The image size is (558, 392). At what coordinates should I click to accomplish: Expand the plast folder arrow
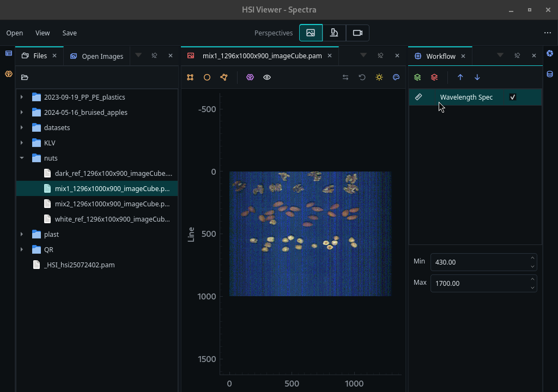(22, 234)
